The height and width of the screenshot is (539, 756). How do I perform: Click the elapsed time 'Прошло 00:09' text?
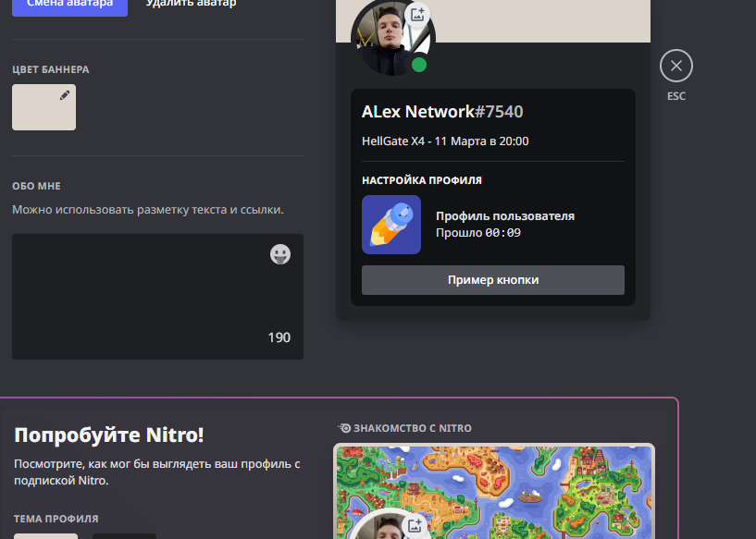pyautogui.click(x=478, y=233)
